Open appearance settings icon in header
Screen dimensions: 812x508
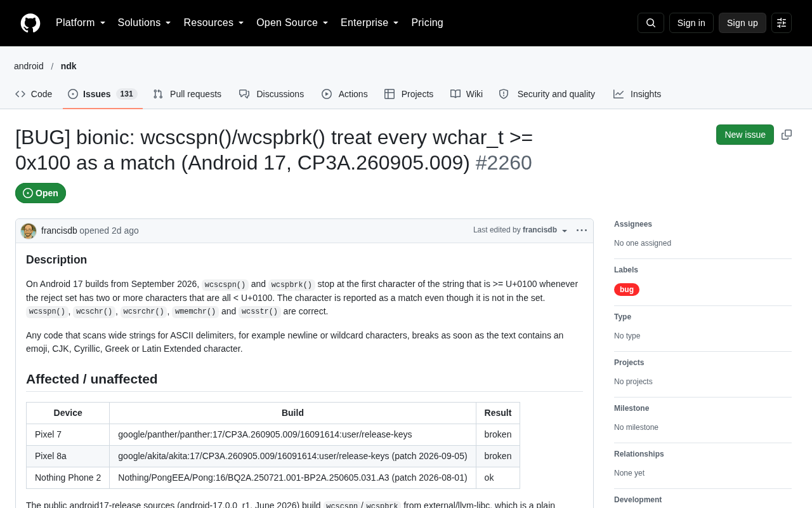tap(782, 23)
